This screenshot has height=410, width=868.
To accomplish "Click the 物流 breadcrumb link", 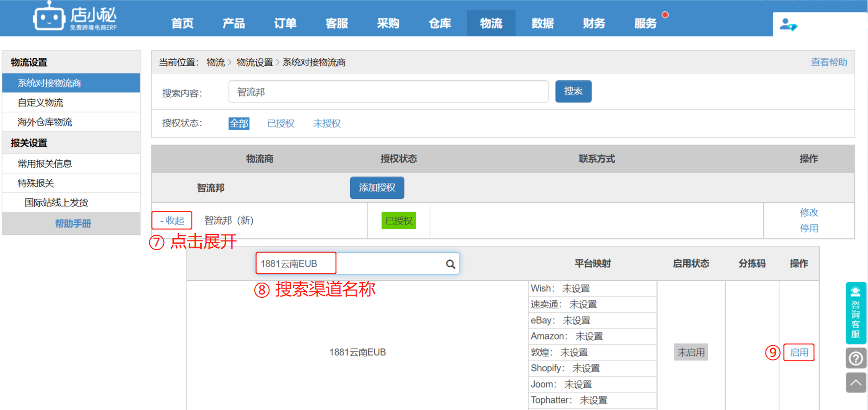I will (216, 63).
